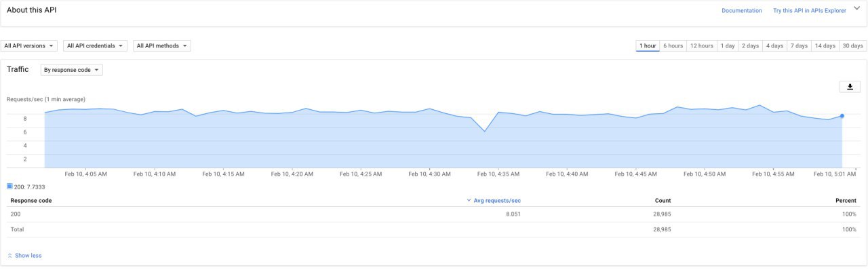This screenshot has width=868, height=270.
Task: Select the 12 hours time range
Action: coord(702,46)
